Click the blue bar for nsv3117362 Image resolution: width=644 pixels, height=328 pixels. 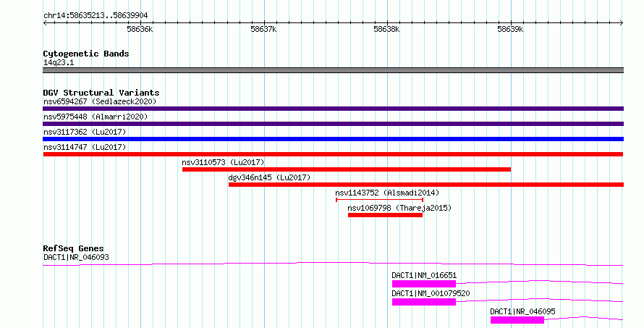(x=333, y=139)
